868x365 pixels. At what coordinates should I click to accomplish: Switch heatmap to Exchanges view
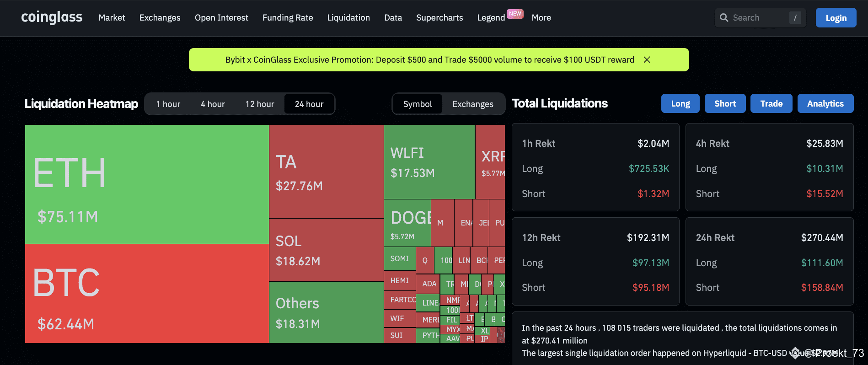(473, 104)
